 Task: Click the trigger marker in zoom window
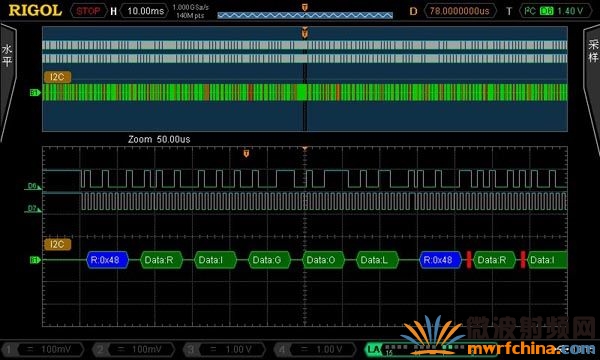coord(246,153)
